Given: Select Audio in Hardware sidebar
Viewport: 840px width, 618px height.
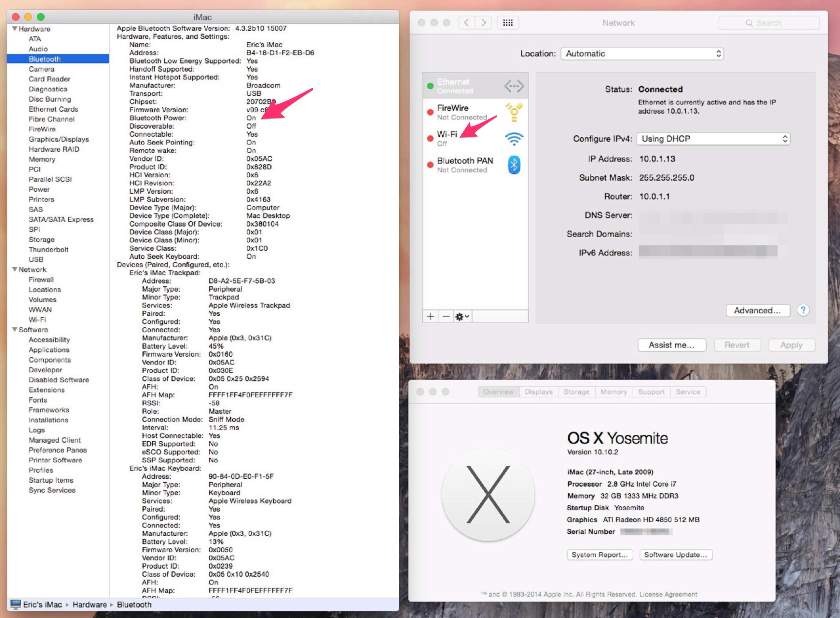Looking at the screenshot, I should [x=38, y=49].
